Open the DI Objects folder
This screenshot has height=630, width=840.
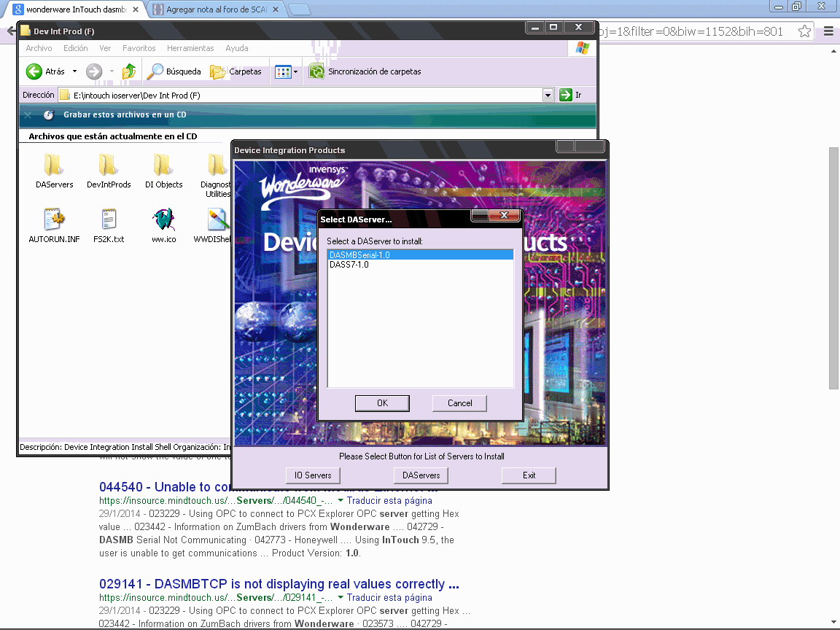pyautogui.click(x=163, y=171)
